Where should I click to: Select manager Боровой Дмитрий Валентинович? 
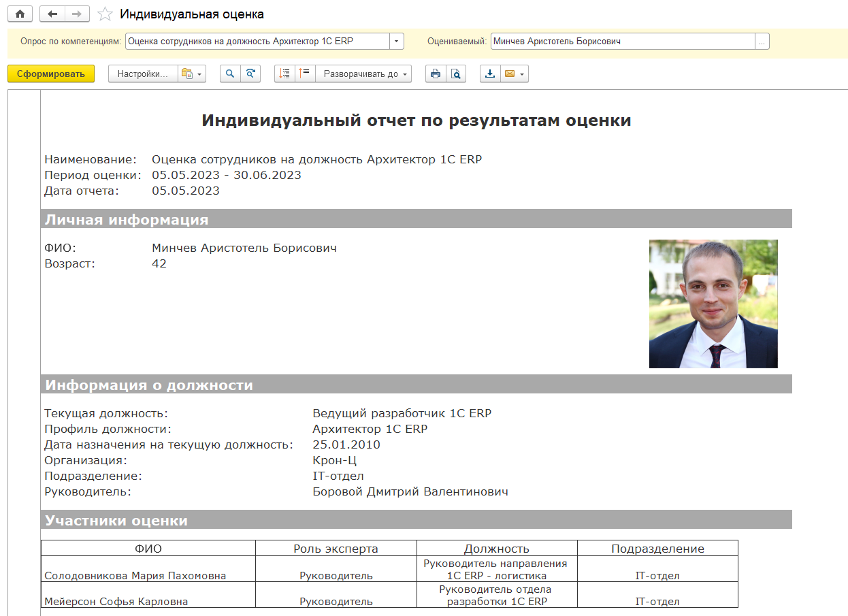click(x=410, y=491)
